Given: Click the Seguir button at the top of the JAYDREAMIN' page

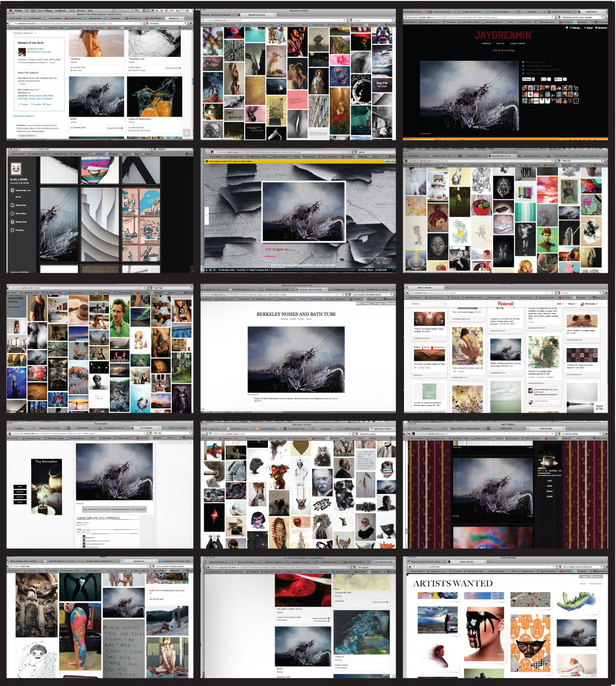Looking at the screenshot, I should [589, 28].
